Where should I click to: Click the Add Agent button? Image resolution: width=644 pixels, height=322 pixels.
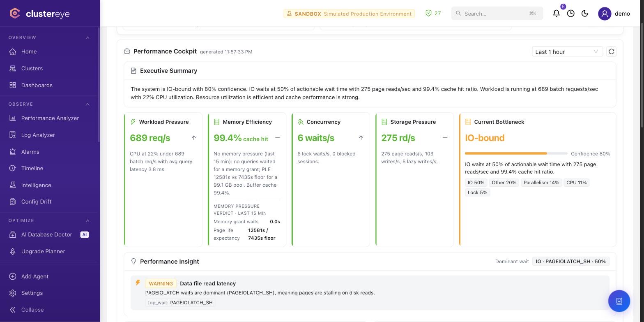click(x=49, y=276)
